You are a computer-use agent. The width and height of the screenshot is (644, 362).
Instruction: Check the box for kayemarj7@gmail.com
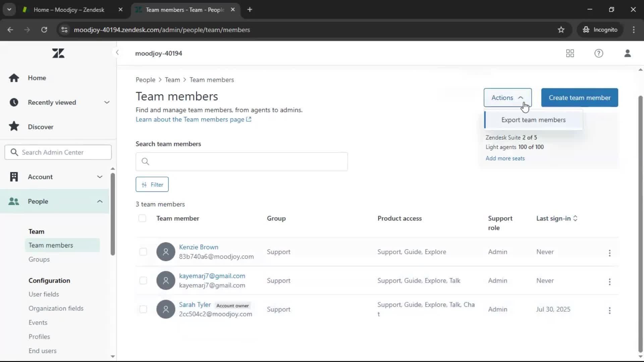[x=143, y=281]
